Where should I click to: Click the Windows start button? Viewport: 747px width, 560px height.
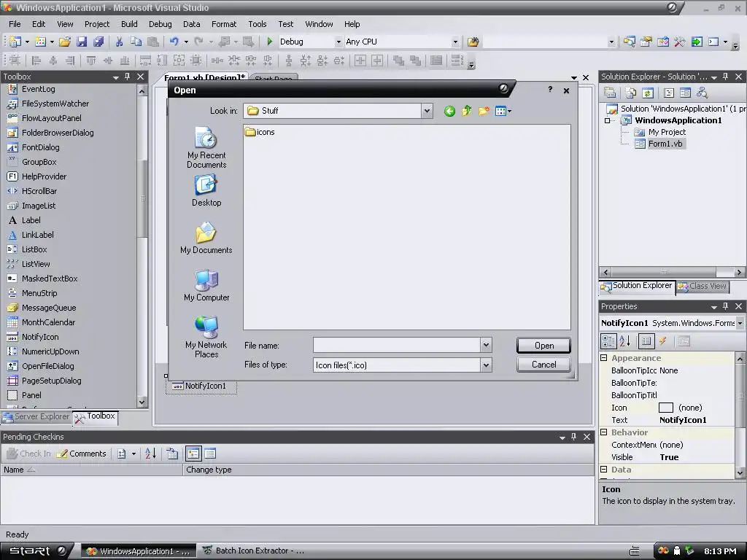point(37,551)
